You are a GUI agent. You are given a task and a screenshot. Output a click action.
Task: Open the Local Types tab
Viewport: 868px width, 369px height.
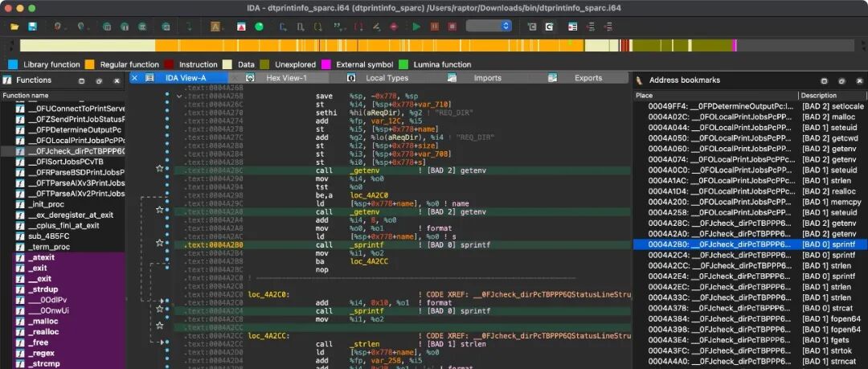tap(387, 78)
